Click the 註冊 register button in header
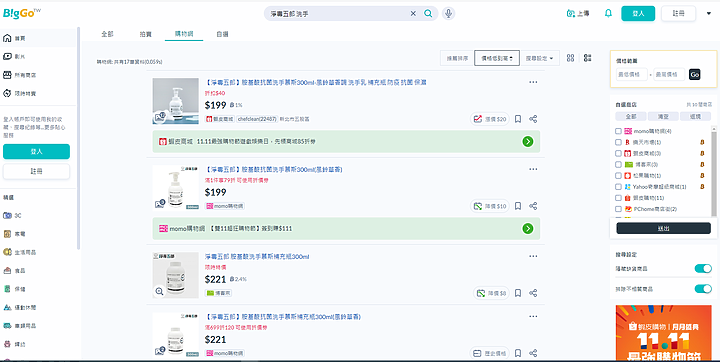Image resolution: width=720 pixels, height=362 pixels. click(x=678, y=14)
